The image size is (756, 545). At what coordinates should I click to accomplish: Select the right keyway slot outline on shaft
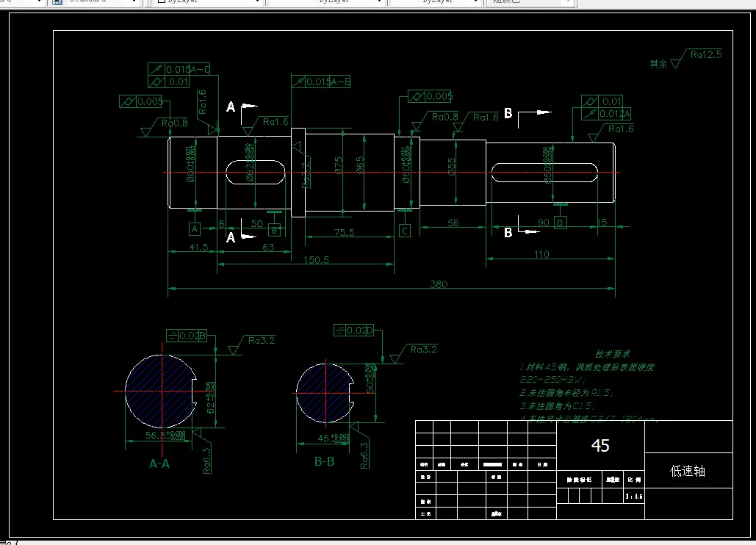(x=545, y=173)
